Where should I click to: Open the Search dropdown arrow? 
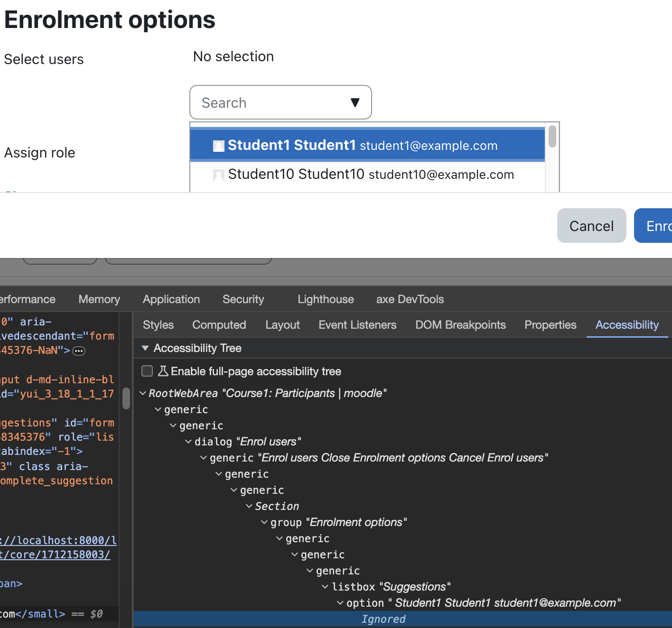tap(355, 102)
